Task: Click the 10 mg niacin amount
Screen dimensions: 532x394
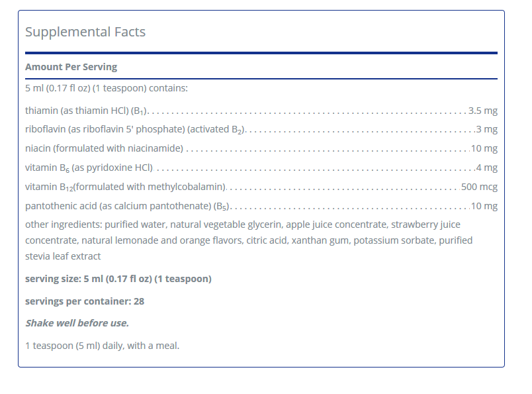Action: pos(484,149)
